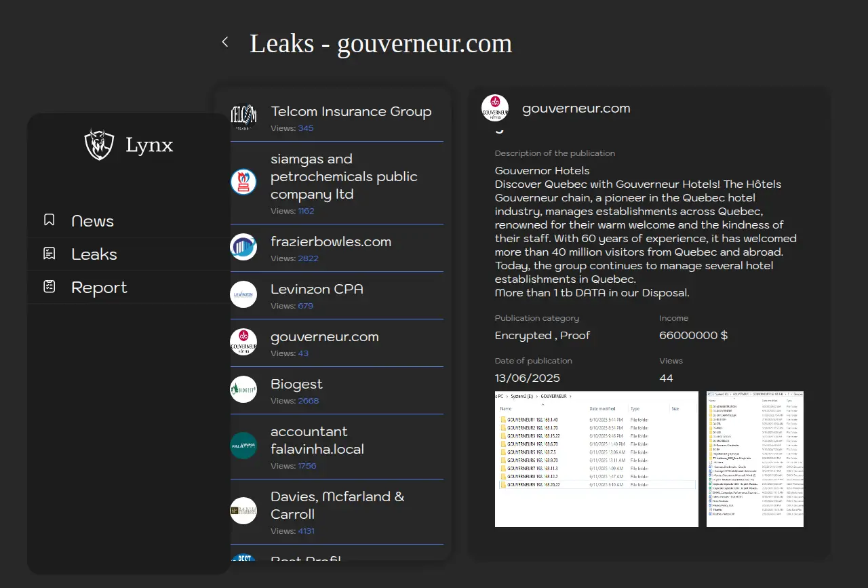Image resolution: width=868 pixels, height=588 pixels.
Task: Open gouverneur.com entry in leaks list
Action: click(x=324, y=337)
